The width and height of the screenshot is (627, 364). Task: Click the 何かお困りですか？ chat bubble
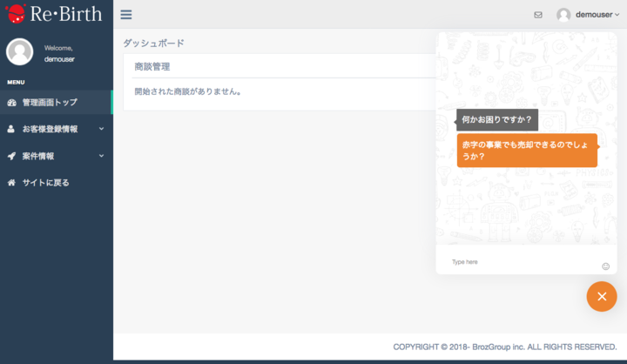click(497, 119)
